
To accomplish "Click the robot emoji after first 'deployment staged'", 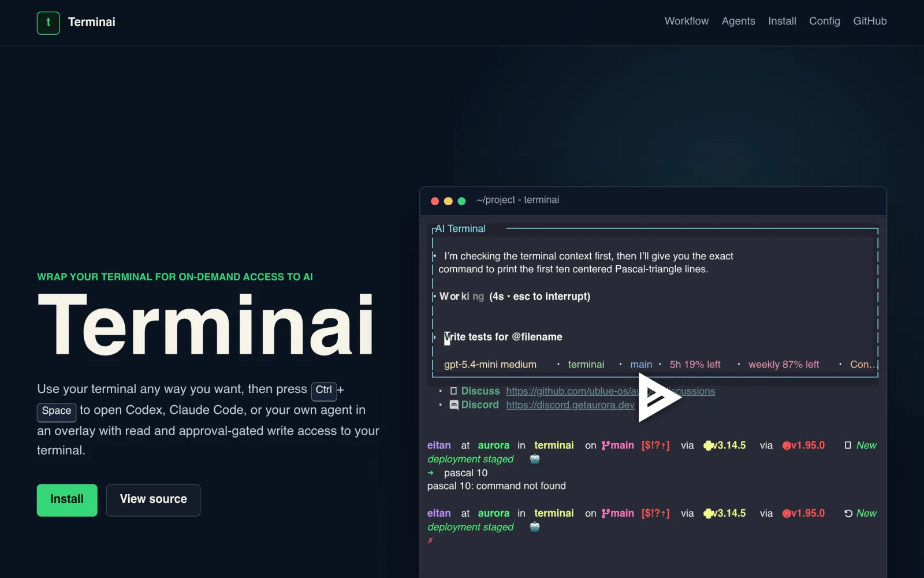I will 535,459.
